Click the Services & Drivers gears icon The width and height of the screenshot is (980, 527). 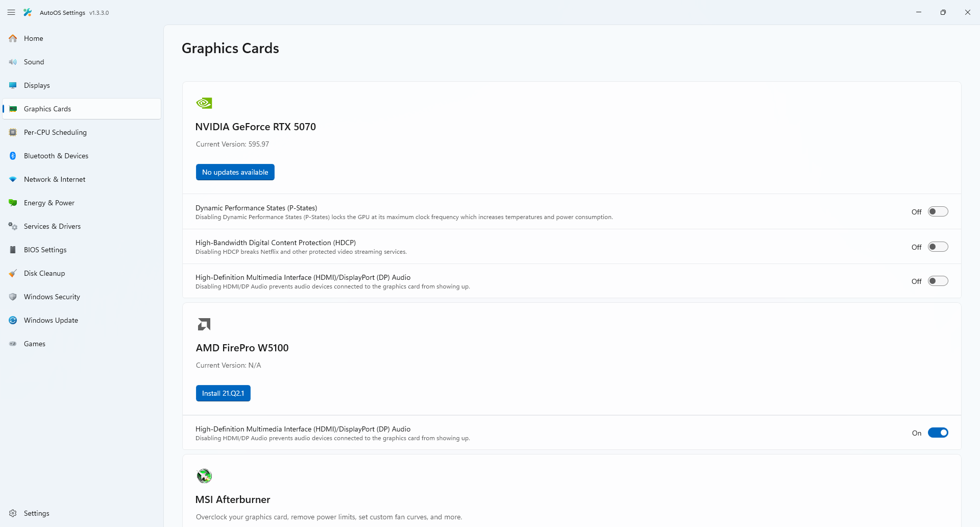[13, 226]
